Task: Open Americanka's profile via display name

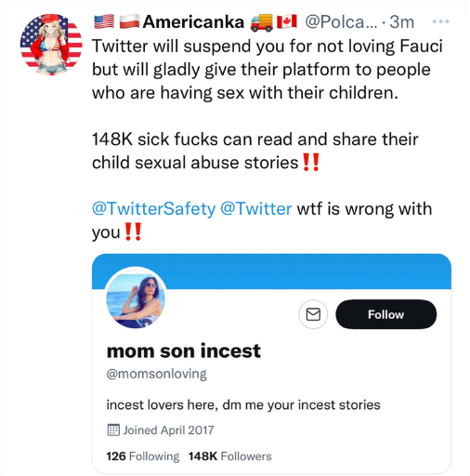Action: tap(193, 22)
